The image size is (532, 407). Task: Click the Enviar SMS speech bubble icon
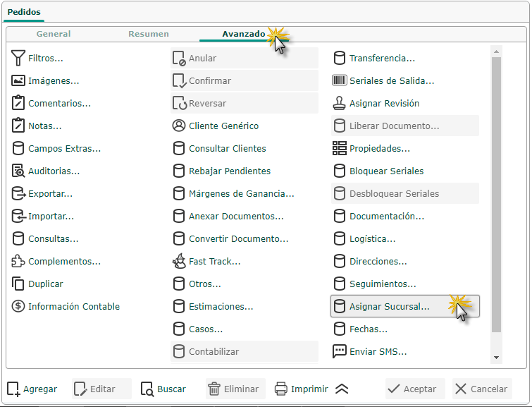(x=339, y=352)
